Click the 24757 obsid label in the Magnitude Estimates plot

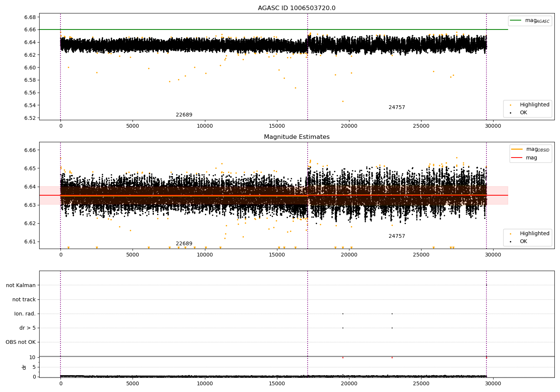(x=397, y=236)
